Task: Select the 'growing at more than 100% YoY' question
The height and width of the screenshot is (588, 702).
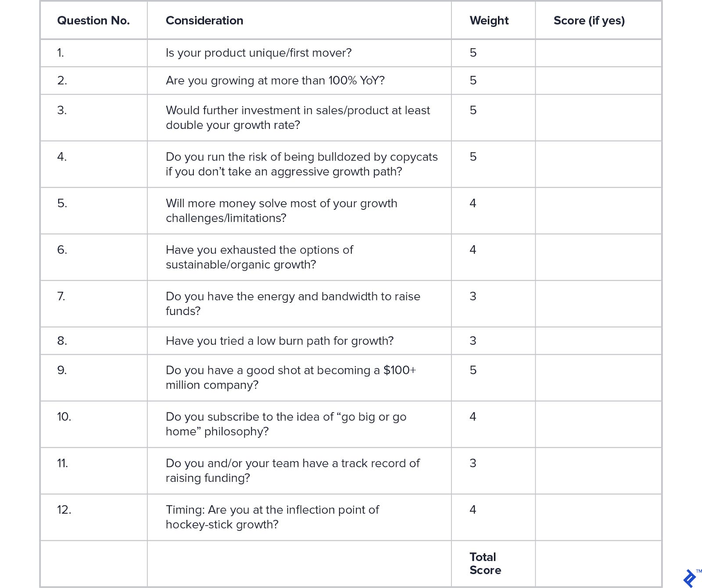Action: click(x=275, y=81)
